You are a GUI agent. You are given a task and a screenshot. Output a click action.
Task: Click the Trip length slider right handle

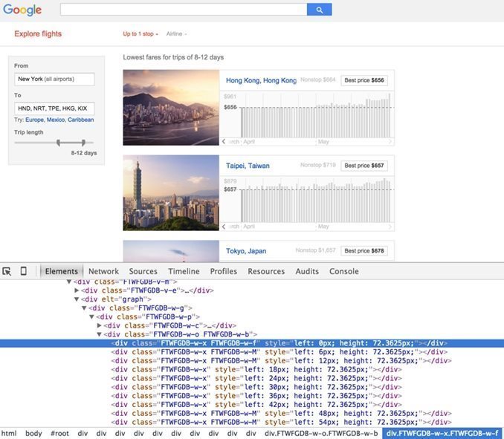click(x=83, y=142)
